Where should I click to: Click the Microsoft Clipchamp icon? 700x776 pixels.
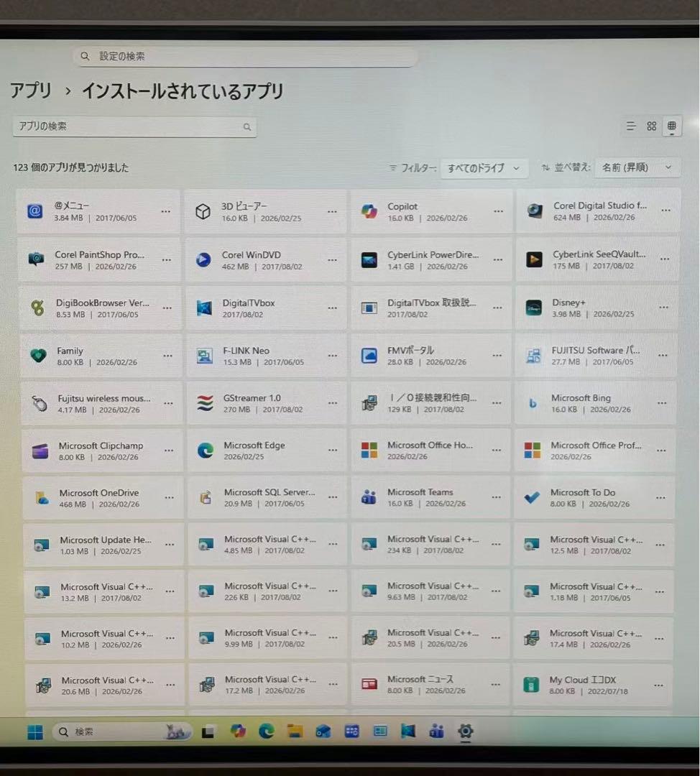pyautogui.click(x=40, y=451)
